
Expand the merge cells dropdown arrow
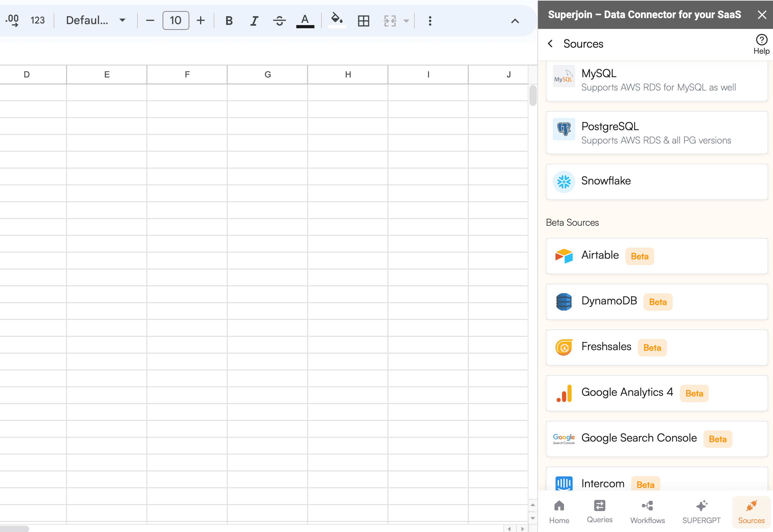(406, 21)
